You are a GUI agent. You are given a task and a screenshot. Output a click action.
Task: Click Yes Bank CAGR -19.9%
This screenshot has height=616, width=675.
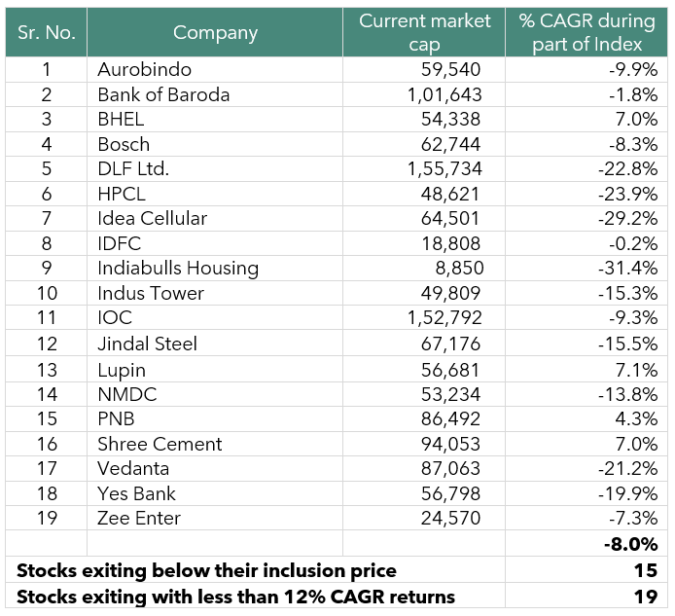[627, 493]
